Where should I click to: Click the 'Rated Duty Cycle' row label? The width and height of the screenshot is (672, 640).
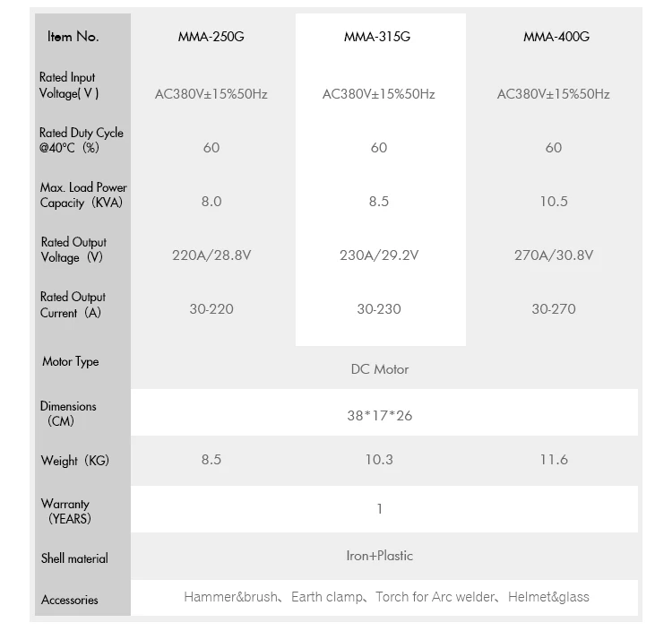pos(82,140)
